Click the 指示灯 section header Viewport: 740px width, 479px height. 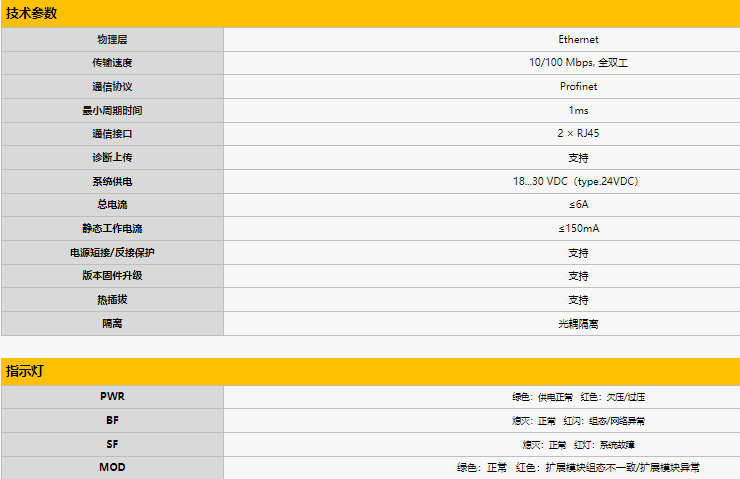[x=24, y=371]
